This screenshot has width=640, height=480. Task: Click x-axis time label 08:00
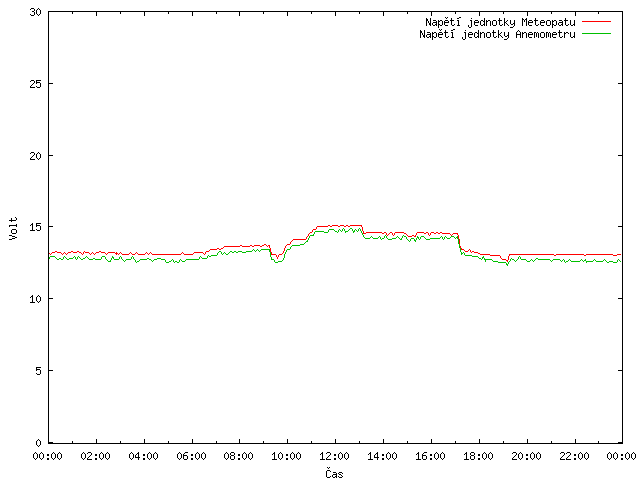239,456
